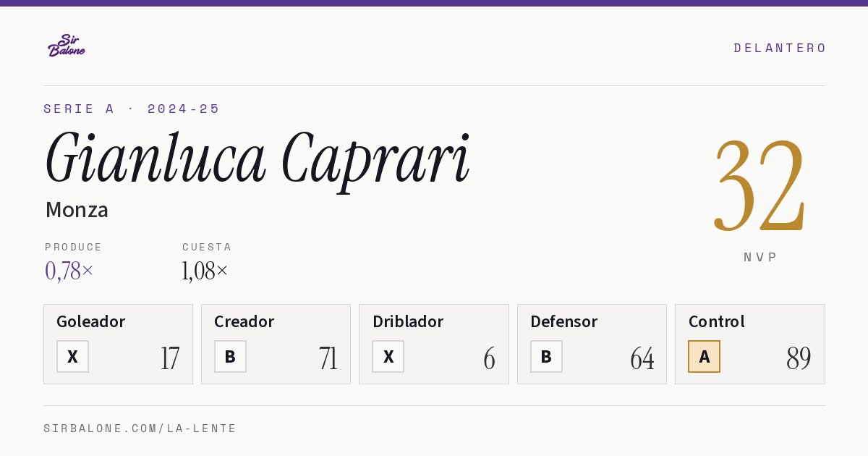Screen dimensions: 868x456
Task: Click the B grade badge under Creador
Action: click(230, 356)
